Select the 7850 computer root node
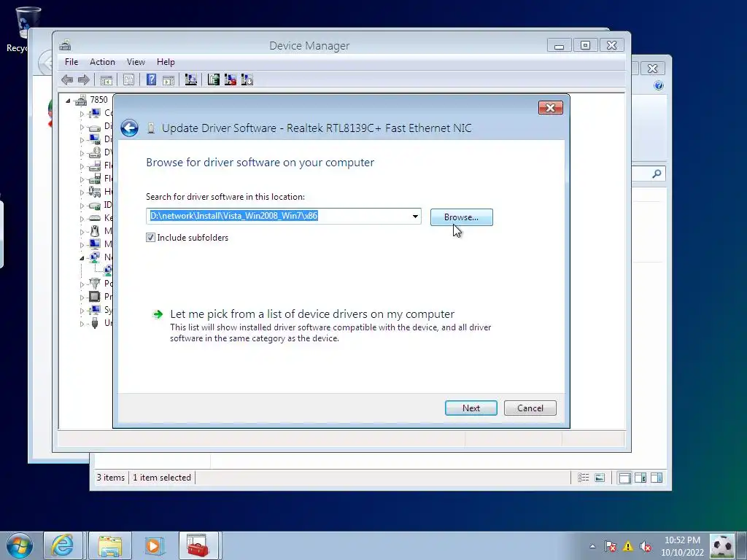 coord(98,99)
